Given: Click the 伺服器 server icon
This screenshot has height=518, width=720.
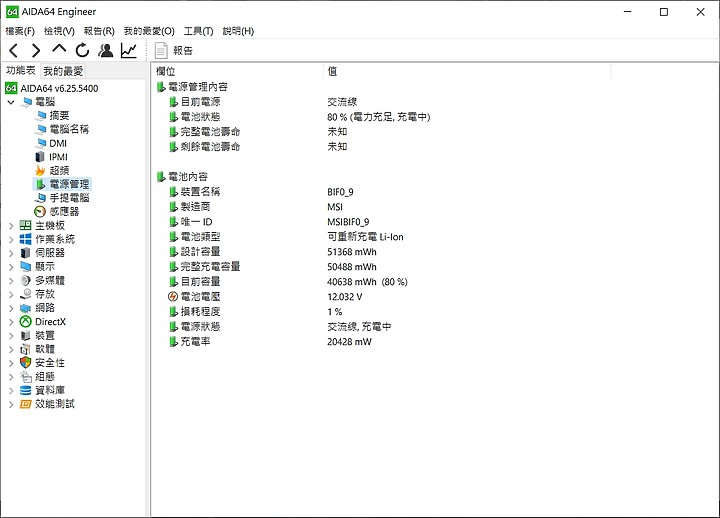Looking at the screenshot, I should click(x=26, y=253).
